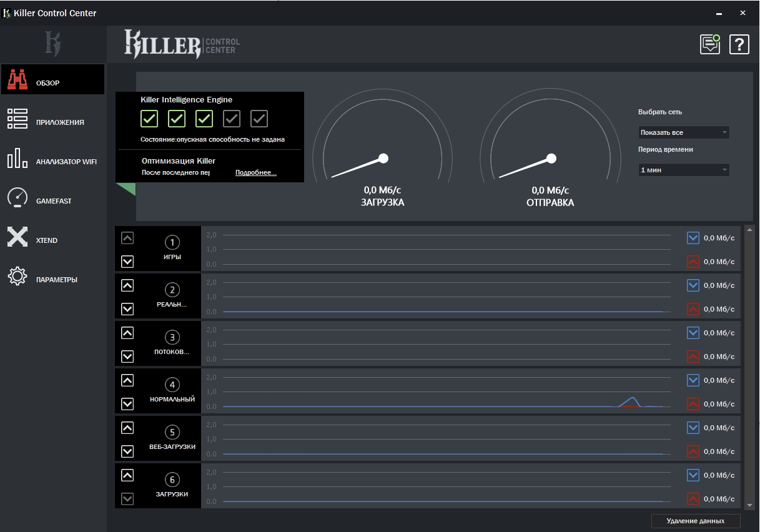Move НОРМАЛЬНЫЙ priority down
Viewport: 760px width, 532px height.
[x=127, y=404]
